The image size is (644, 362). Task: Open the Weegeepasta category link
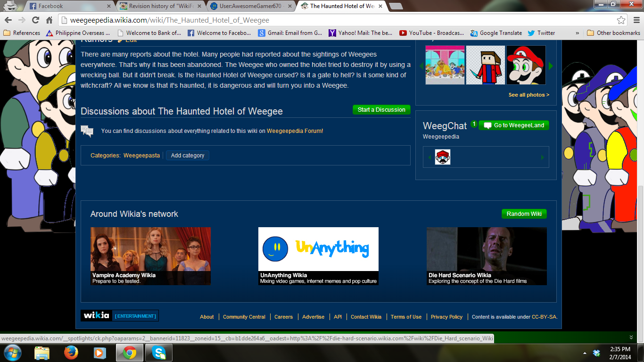[141, 156]
